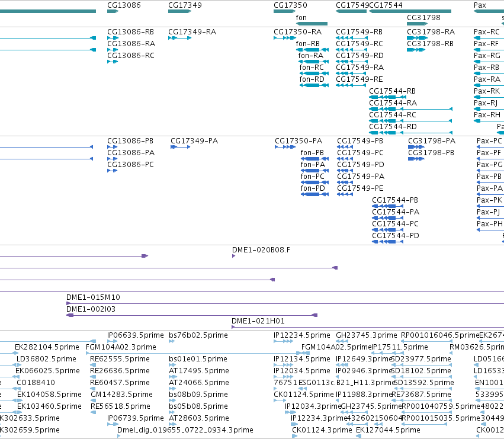Select protein CG17544-PB
Image resolution: width=504 pixels, height=439 pixels.
(395, 200)
